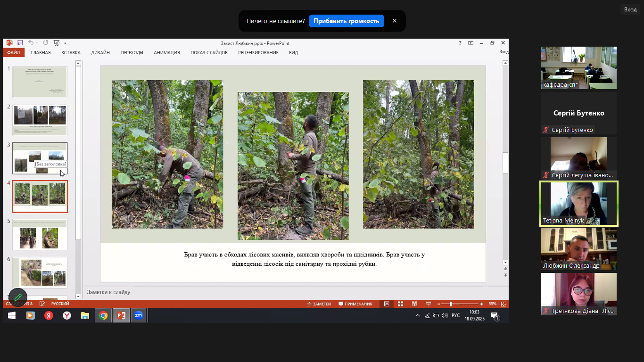This screenshot has height=362, width=644.
Task: Jump to previous slide using the double-up arrow
Action: pyautogui.click(x=505, y=269)
